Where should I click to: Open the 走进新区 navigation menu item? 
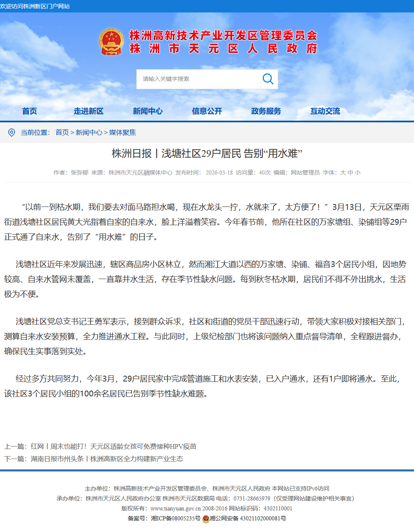tap(88, 111)
